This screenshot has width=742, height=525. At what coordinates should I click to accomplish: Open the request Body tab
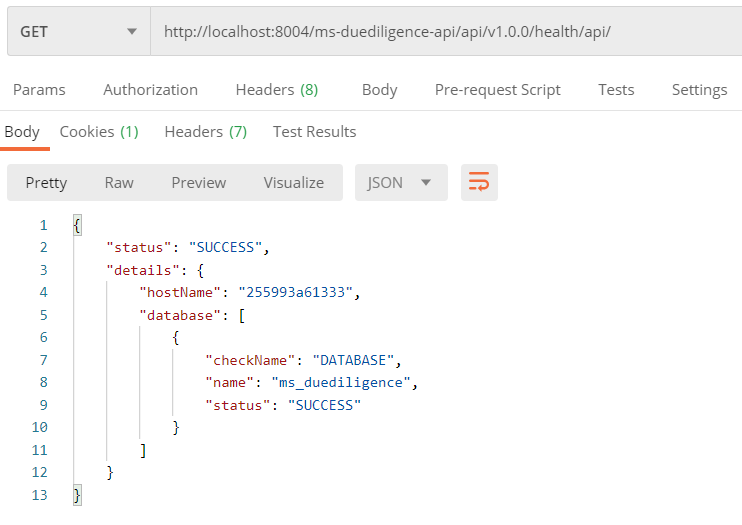coord(379,89)
